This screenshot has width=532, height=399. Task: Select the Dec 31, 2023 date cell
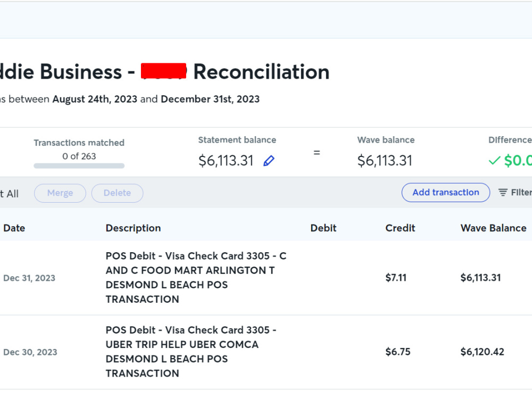coord(29,278)
